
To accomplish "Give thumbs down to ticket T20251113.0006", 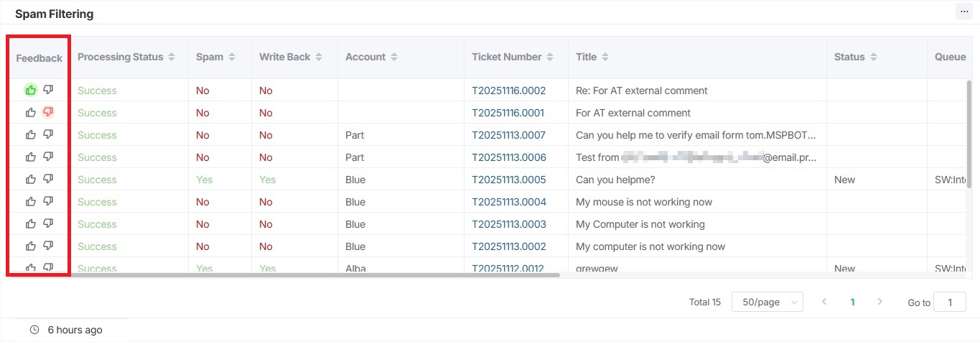I will point(48,157).
